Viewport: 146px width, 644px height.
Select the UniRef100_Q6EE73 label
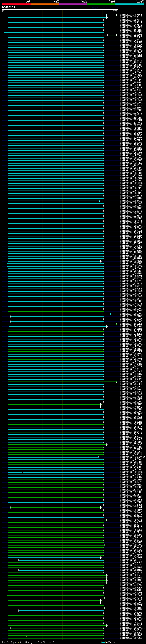131,610
